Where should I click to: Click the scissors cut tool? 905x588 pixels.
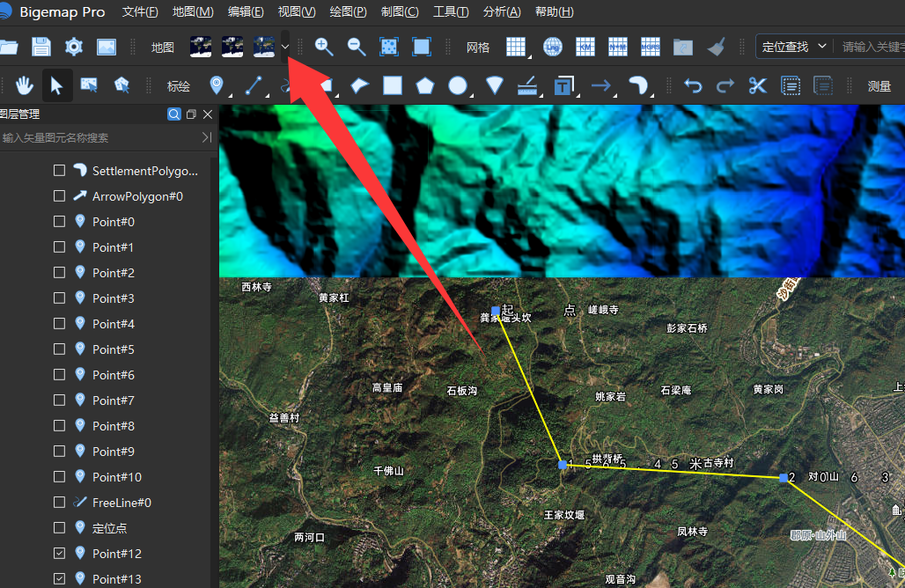[757, 86]
